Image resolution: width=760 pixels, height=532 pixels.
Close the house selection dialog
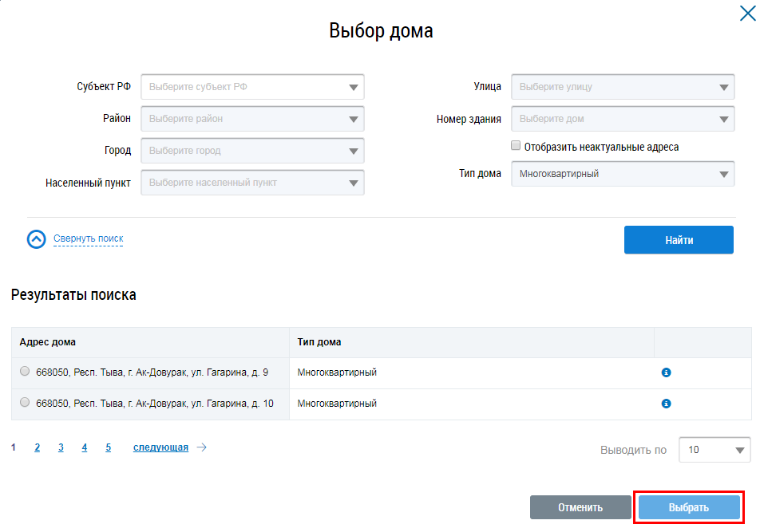click(x=746, y=11)
